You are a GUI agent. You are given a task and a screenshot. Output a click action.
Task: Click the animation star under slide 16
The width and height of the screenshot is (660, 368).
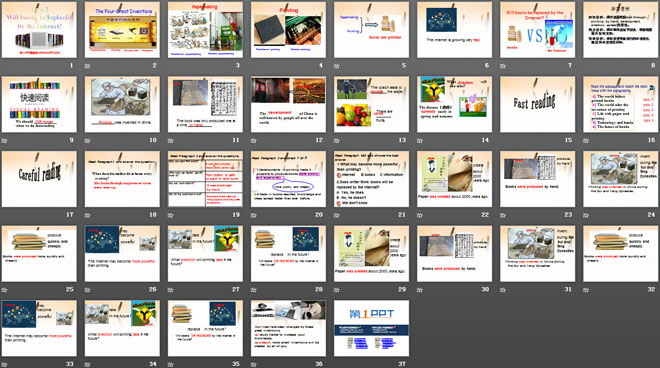point(586,140)
